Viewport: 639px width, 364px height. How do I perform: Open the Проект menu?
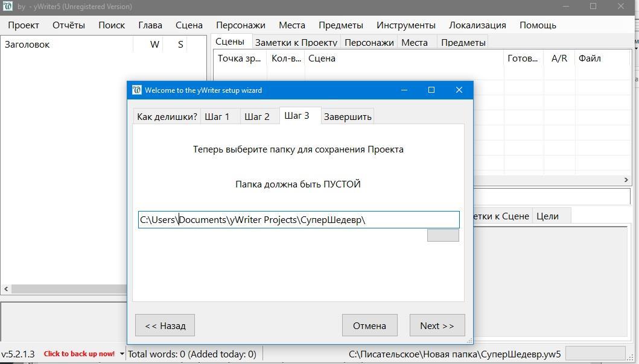tap(24, 25)
